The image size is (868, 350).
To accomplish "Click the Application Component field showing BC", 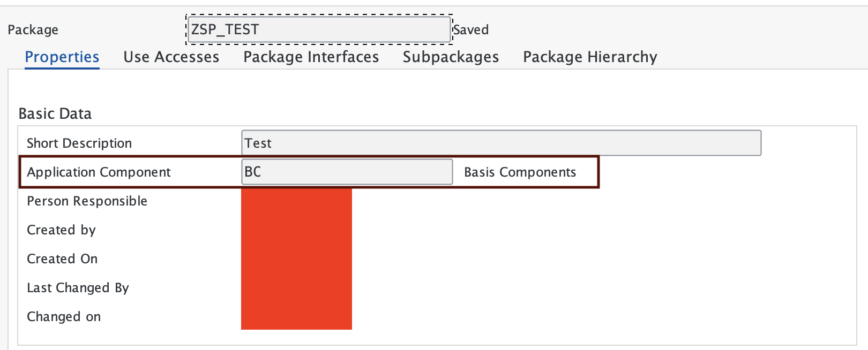I will [347, 171].
